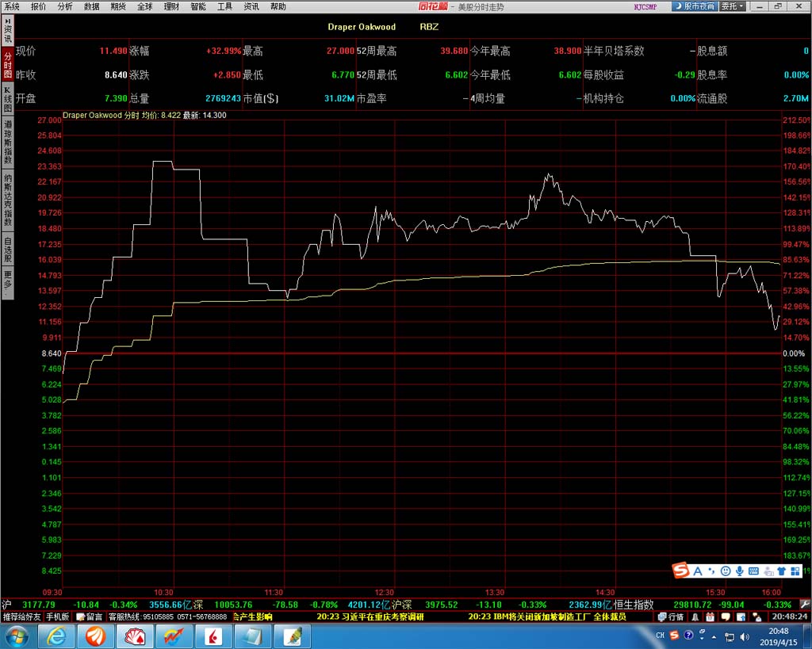Select the 道琼斯指数 sidebar tab
Screen dimensions: 812x649
(8, 143)
